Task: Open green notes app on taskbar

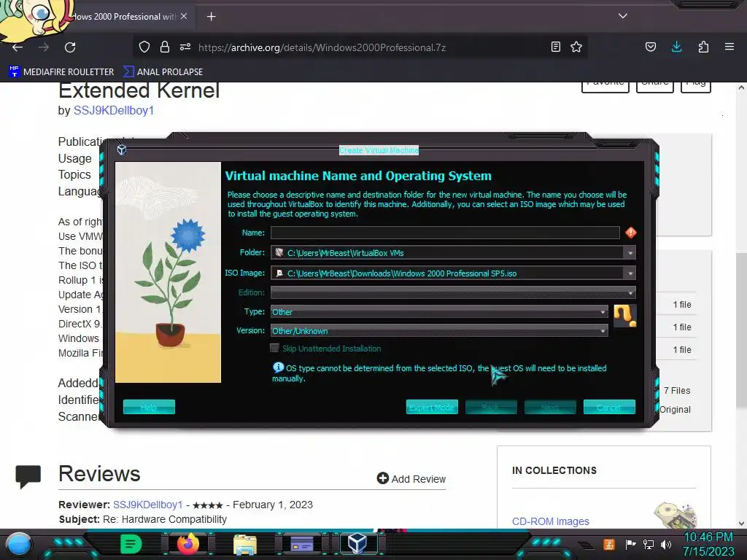Action: [131, 544]
